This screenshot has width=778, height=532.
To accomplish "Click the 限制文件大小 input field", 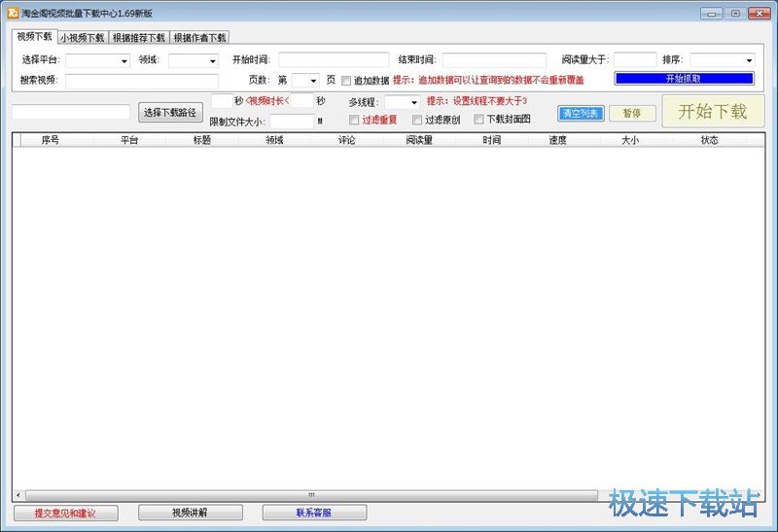I will click(293, 122).
